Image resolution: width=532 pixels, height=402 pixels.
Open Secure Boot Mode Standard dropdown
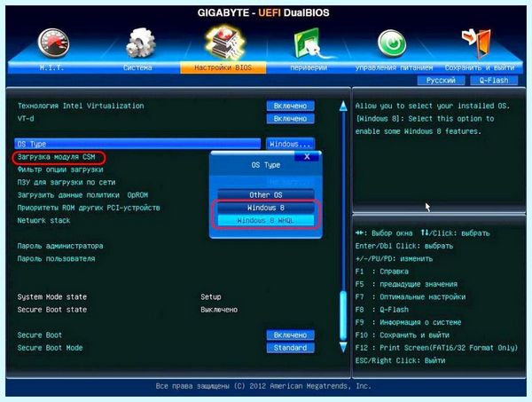(x=290, y=348)
